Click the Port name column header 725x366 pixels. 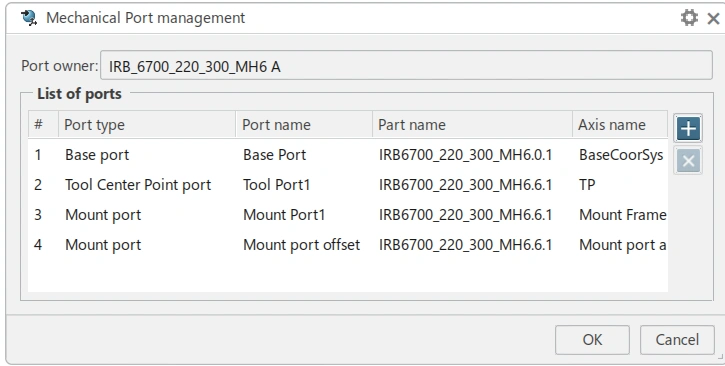click(x=304, y=124)
